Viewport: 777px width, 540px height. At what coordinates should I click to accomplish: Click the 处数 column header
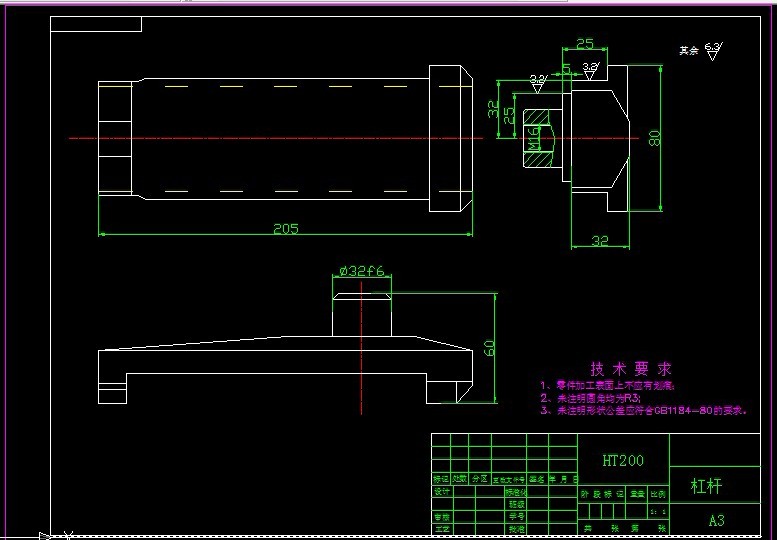tap(459, 479)
